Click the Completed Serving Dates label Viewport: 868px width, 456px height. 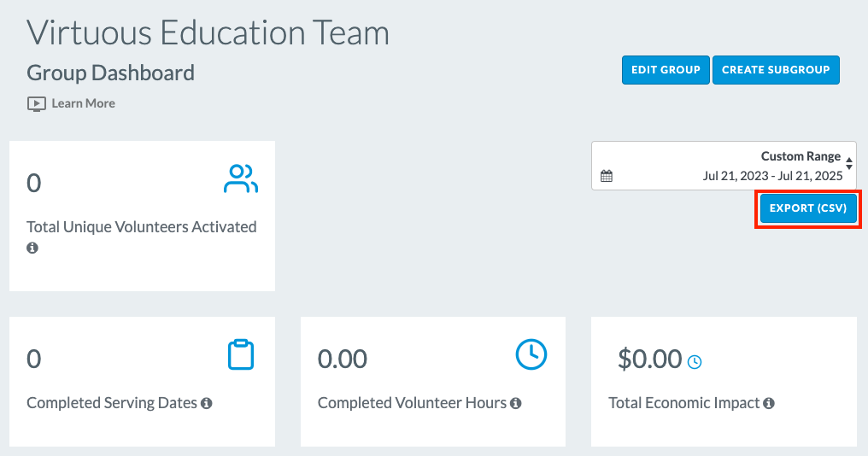112,403
